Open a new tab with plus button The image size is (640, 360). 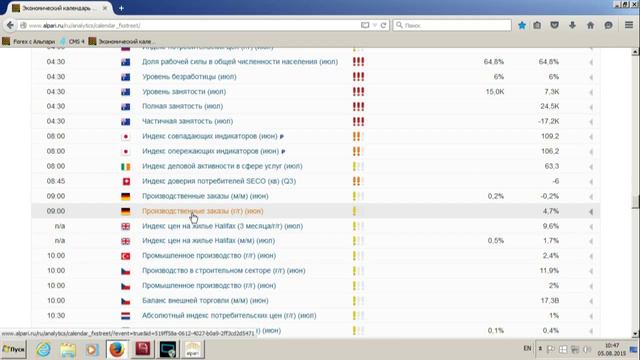click(x=121, y=8)
